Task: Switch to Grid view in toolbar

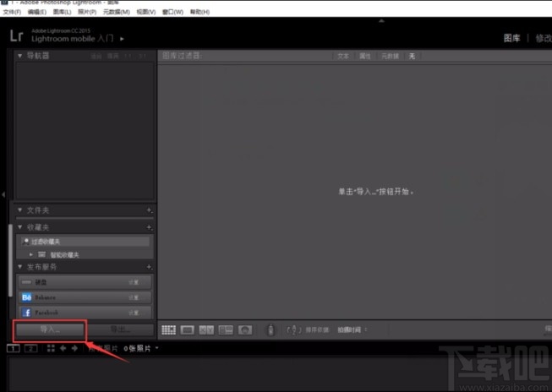Action: [x=168, y=329]
